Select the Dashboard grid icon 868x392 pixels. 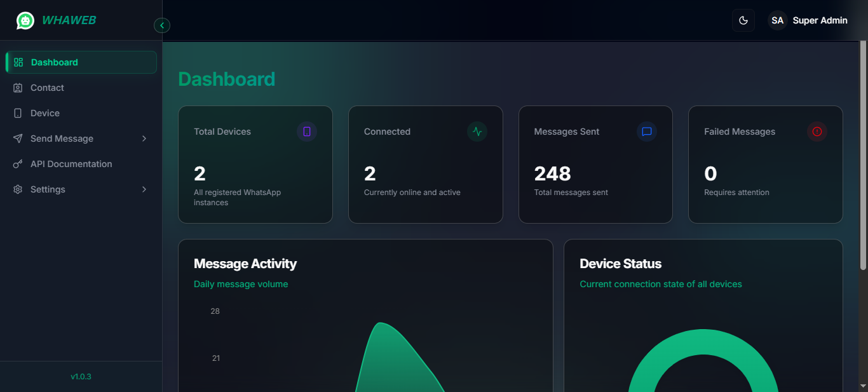pyautogui.click(x=17, y=62)
